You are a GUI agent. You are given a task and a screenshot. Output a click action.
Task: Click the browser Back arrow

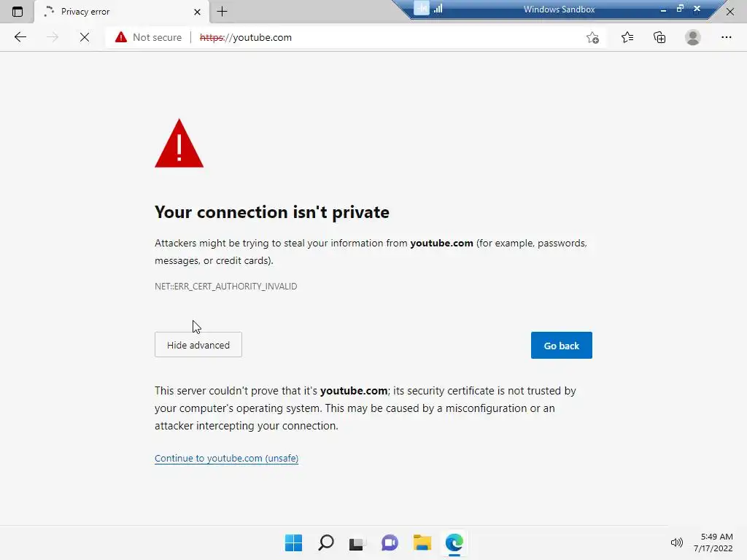click(x=20, y=37)
